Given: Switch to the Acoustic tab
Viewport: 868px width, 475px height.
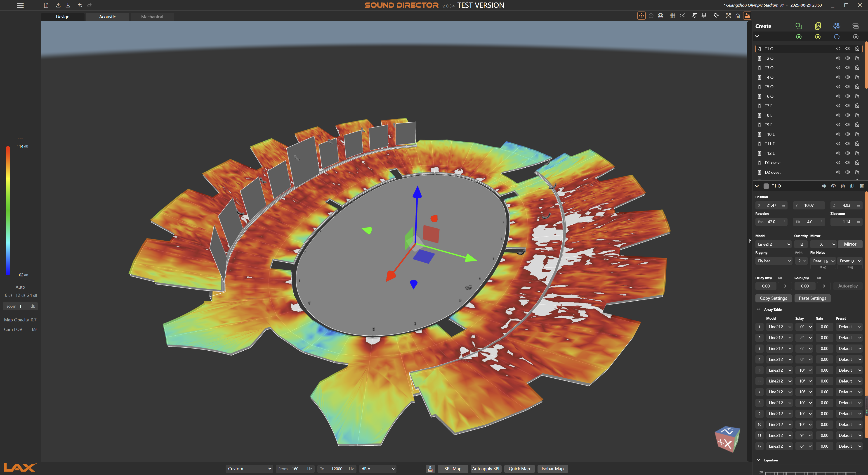Looking at the screenshot, I should (107, 17).
